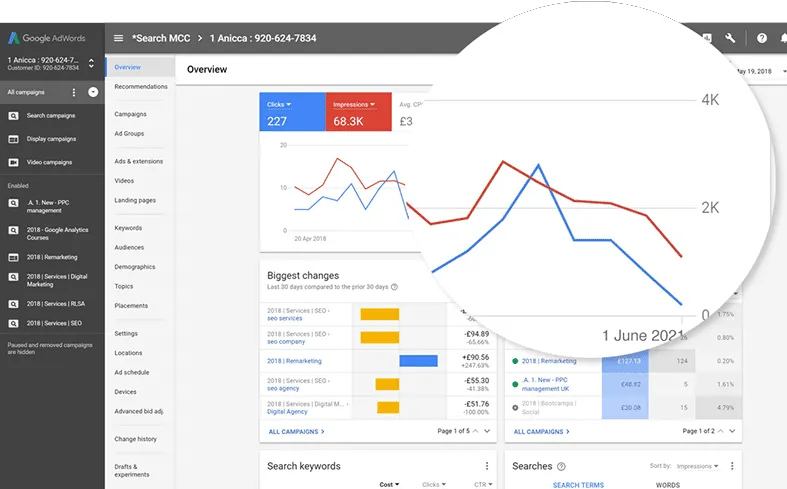The height and width of the screenshot is (489, 787).
Task: Select All campaigns in sidebar
Action: [x=26, y=92]
